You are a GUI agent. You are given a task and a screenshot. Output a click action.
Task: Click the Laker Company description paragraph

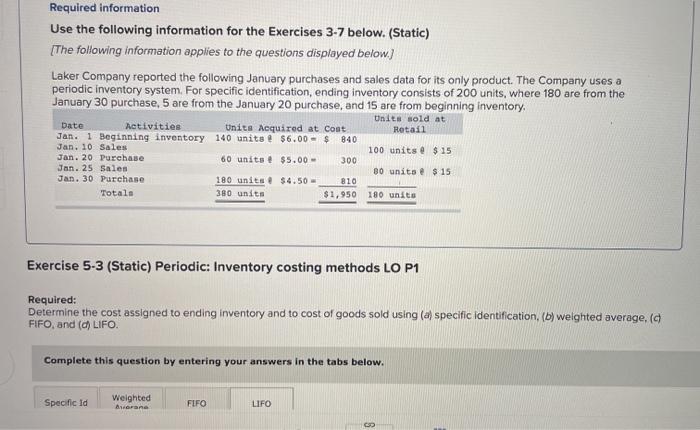[338, 93]
